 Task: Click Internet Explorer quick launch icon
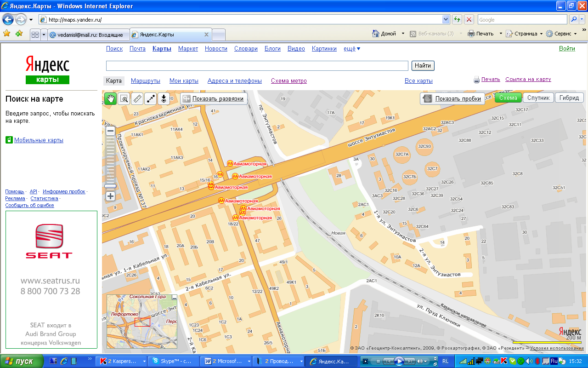pos(64,361)
